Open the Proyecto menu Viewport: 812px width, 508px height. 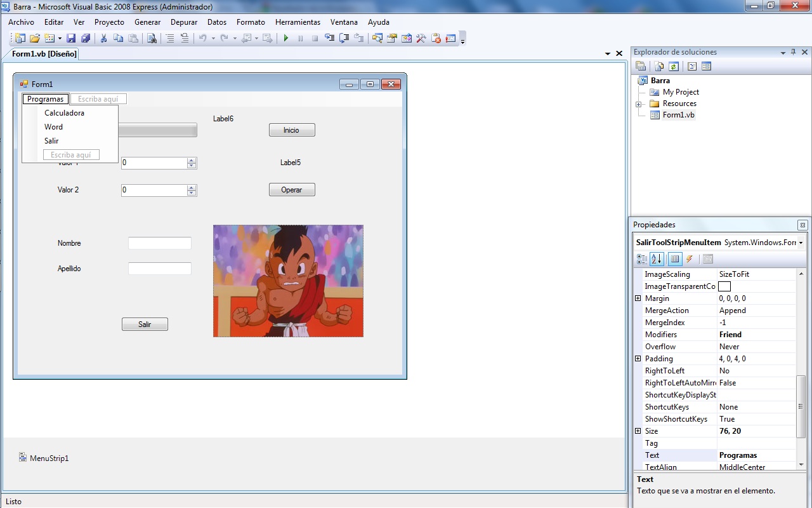point(109,22)
